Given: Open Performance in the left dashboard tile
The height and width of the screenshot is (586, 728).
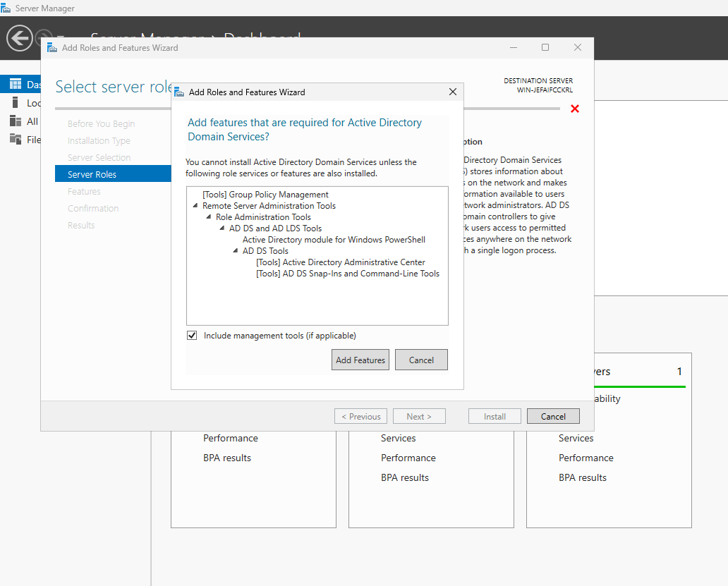Looking at the screenshot, I should click(x=230, y=438).
